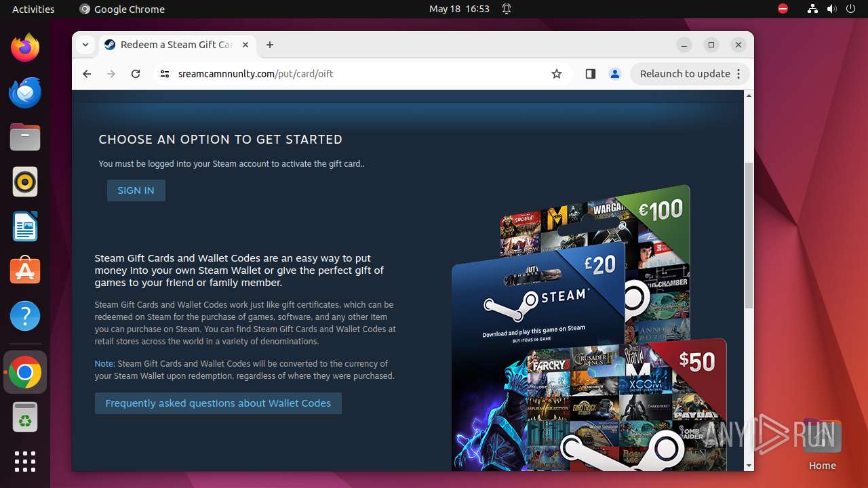
Task: Click the forward navigation arrow
Action: (x=111, y=74)
